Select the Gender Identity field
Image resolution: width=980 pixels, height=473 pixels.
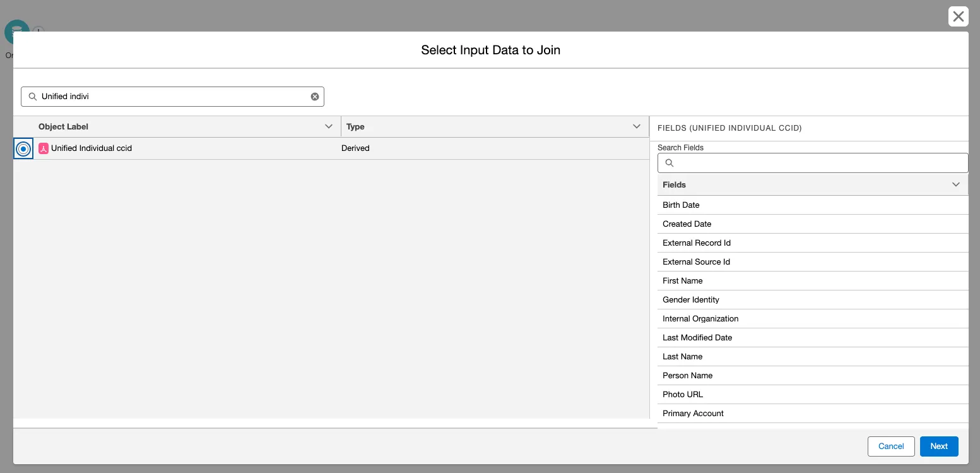point(690,300)
